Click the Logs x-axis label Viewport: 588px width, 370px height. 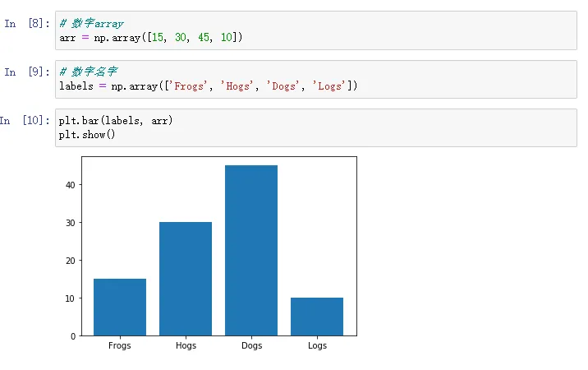point(317,346)
